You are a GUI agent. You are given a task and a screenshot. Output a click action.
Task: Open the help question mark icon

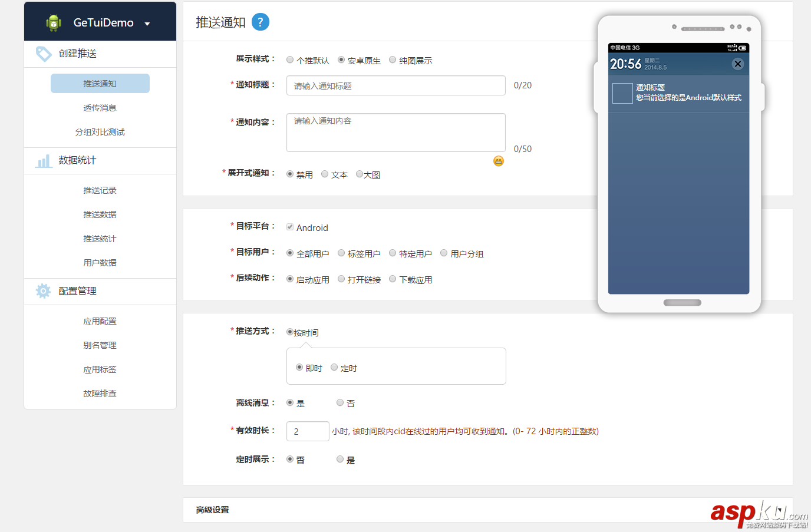coord(260,22)
